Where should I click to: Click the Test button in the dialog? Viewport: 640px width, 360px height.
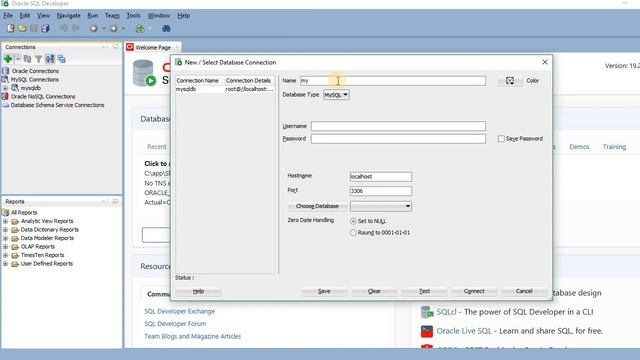(424, 291)
